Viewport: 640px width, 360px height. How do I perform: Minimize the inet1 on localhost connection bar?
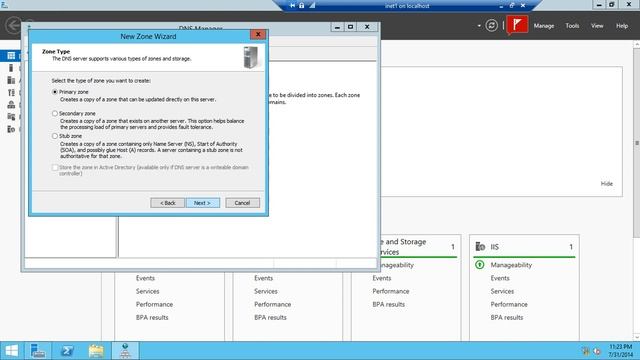501,6
